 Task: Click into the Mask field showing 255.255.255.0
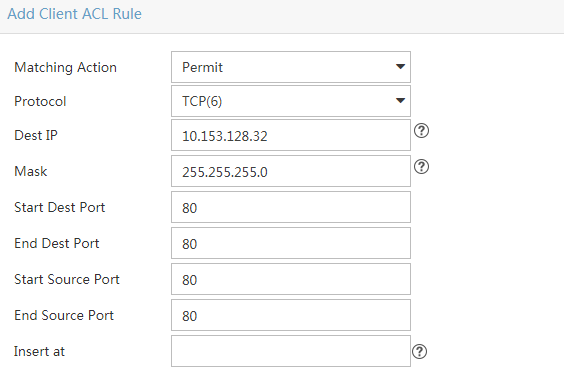(x=291, y=171)
